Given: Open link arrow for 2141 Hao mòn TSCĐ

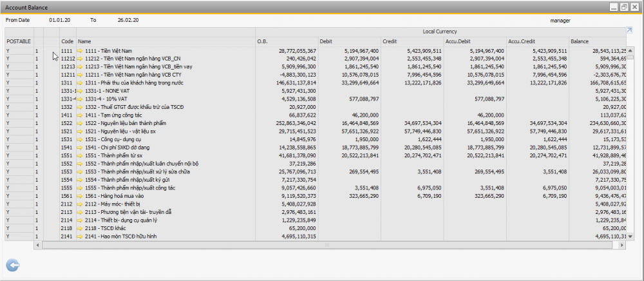Looking at the screenshot, I should coord(80,237).
